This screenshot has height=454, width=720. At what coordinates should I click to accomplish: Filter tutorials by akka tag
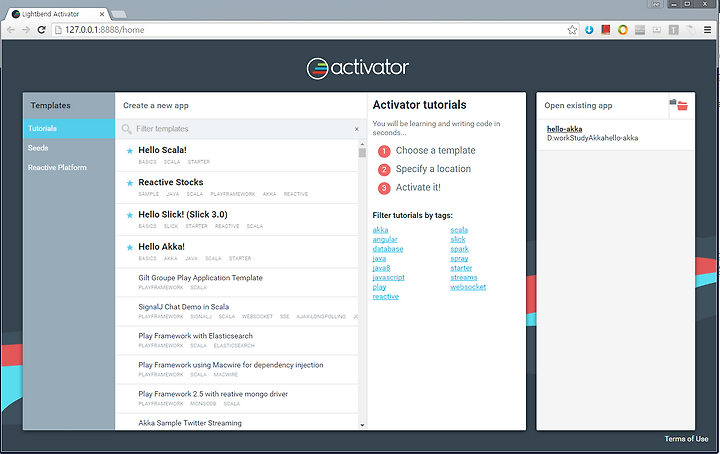pos(380,230)
